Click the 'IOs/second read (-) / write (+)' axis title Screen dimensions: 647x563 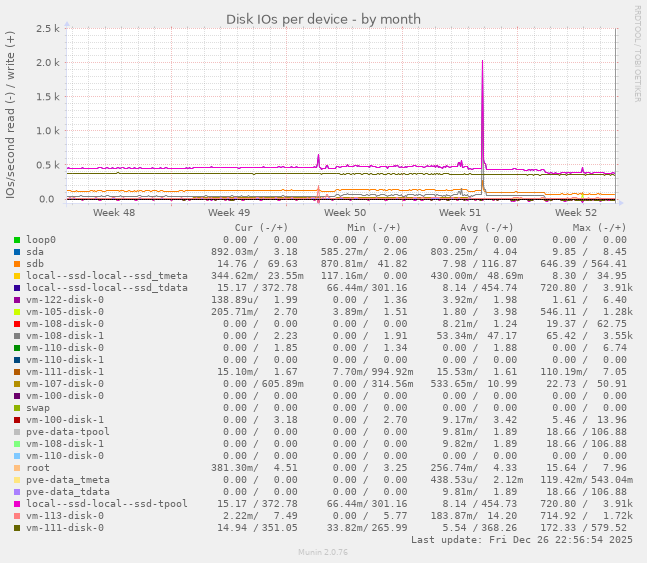click(x=10, y=115)
